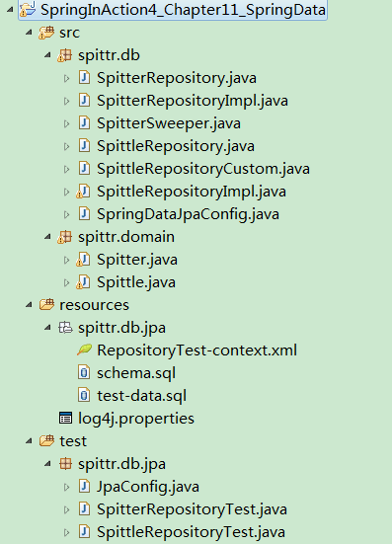Screen dimensions: 392x544
Task: Click the log4j.properties file icon
Action: 65,419
